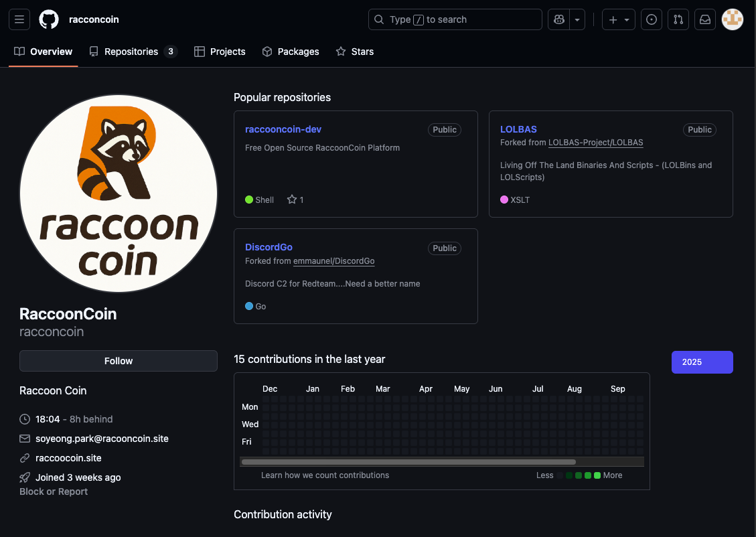
Task: Click the Popular repositories heading
Action: click(282, 97)
